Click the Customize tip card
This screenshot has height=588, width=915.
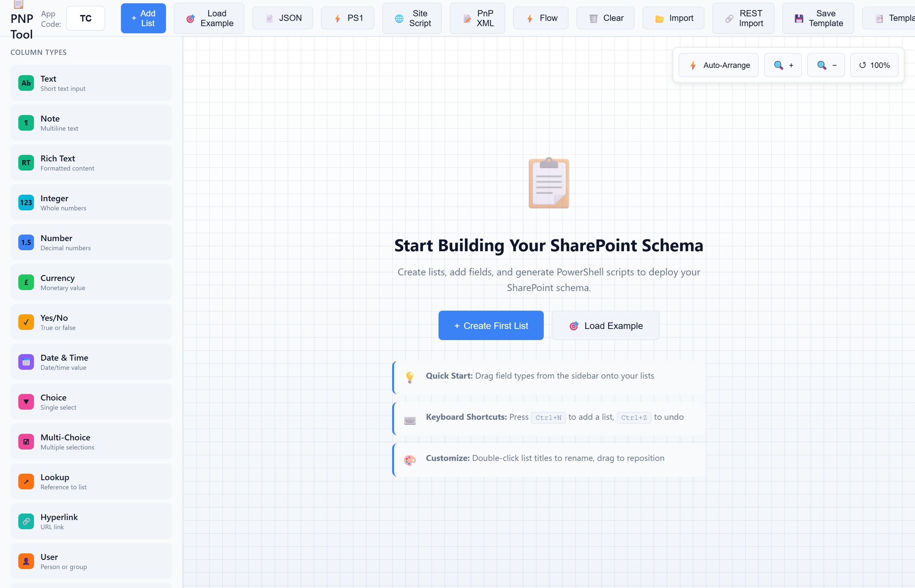click(549, 460)
